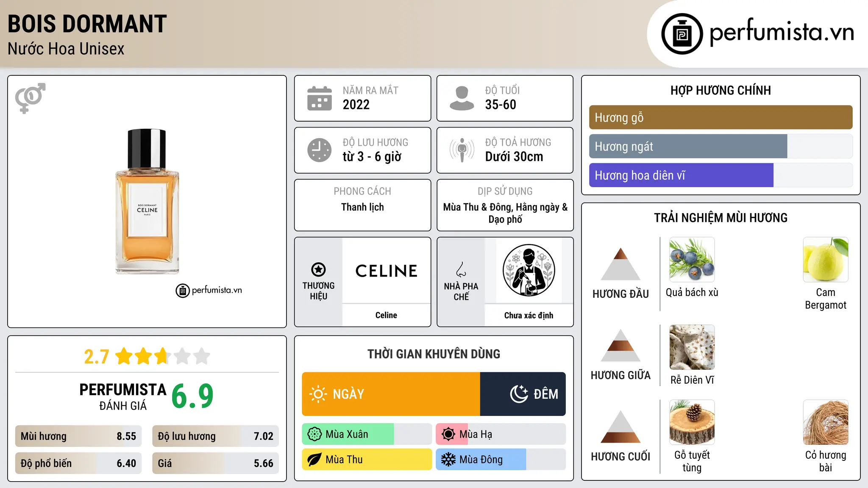Click the sillage value Dưới 30cm
This screenshot has height=488, width=868.
coord(514,157)
